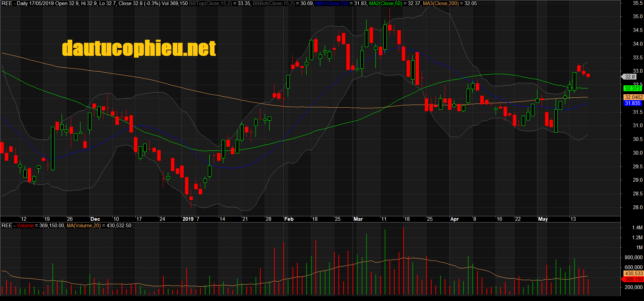644x301 pixels.
Task: Select the Feb marker on the date axis
Action: [x=289, y=219]
